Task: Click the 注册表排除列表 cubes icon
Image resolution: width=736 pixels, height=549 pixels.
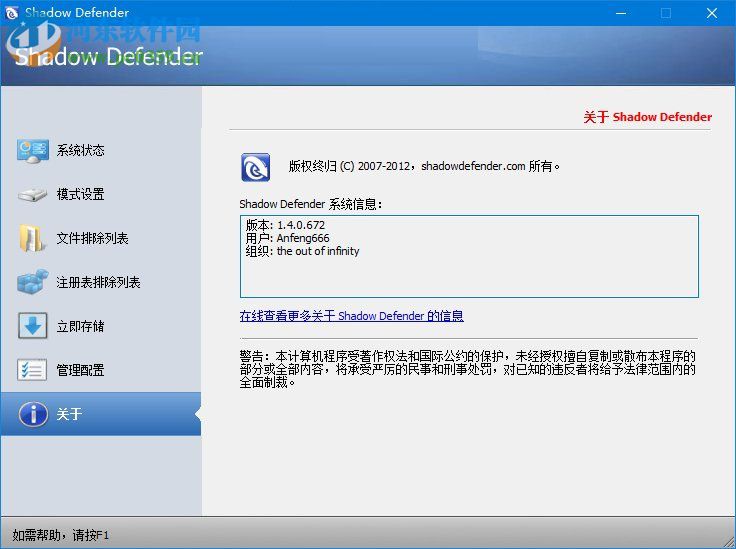Action: [32, 282]
